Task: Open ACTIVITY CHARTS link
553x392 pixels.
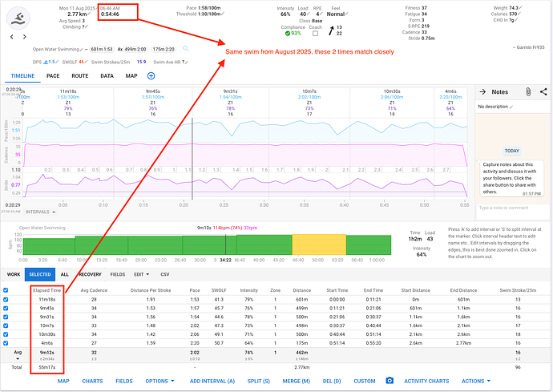Action: (x=426, y=381)
